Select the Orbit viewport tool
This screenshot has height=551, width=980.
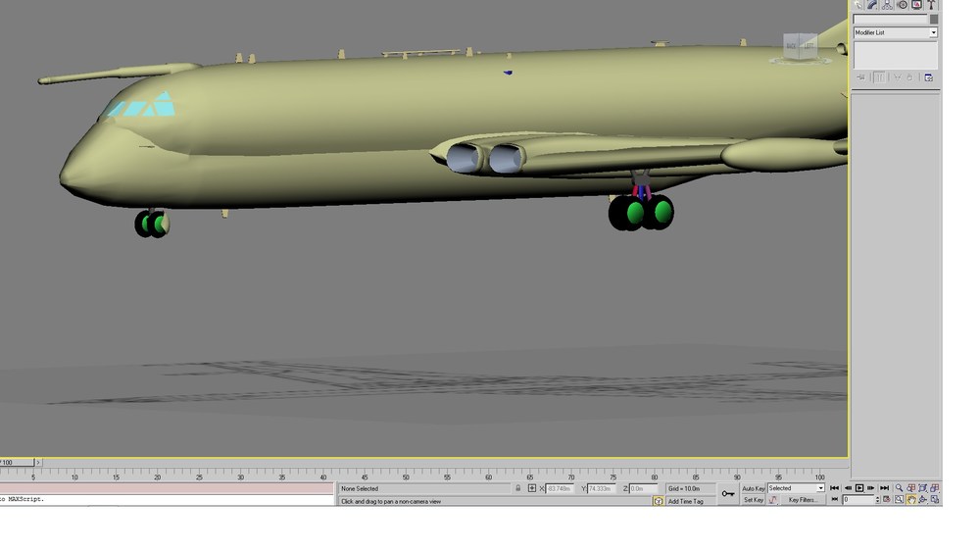pos(922,499)
